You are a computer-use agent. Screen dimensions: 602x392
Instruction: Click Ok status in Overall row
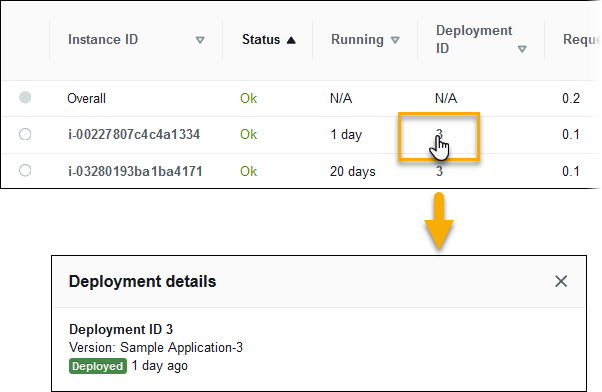pyautogui.click(x=248, y=99)
